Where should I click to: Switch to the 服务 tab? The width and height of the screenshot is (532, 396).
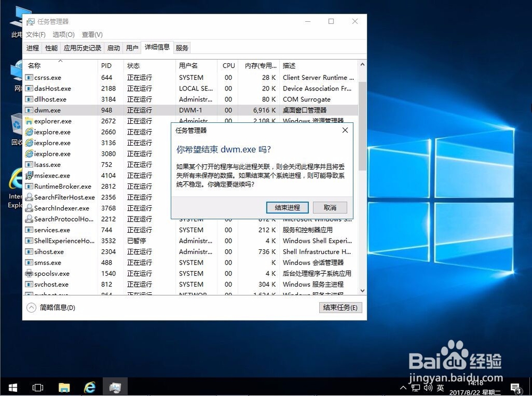[x=182, y=47]
